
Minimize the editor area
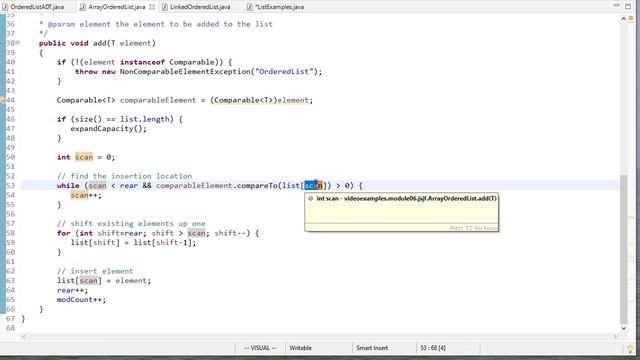click(x=616, y=5)
